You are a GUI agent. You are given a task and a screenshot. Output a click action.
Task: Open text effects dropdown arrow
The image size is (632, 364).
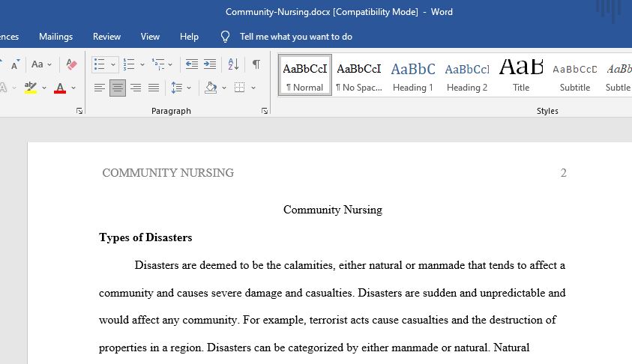point(14,88)
